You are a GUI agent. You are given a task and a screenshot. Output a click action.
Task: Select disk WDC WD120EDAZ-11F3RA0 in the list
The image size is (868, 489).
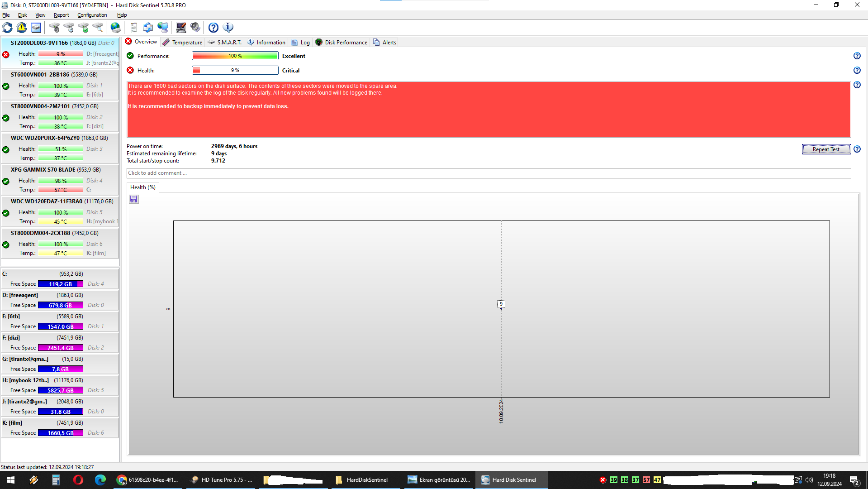click(60, 211)
